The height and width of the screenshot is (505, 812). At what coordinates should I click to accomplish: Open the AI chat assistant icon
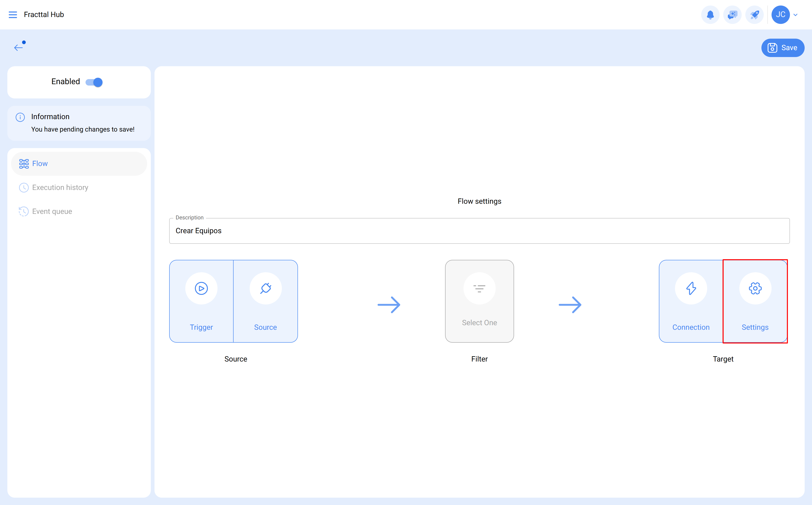coord(732,14)
